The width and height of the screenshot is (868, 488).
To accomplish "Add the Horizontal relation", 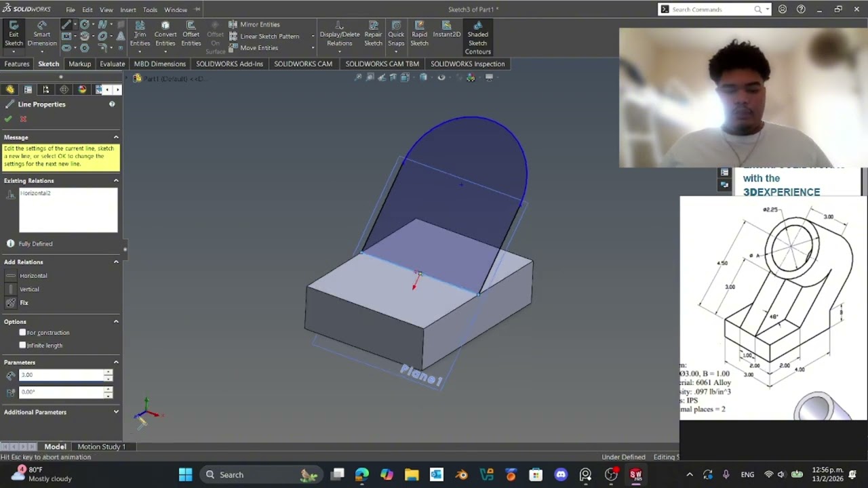I will coord(27,276).
